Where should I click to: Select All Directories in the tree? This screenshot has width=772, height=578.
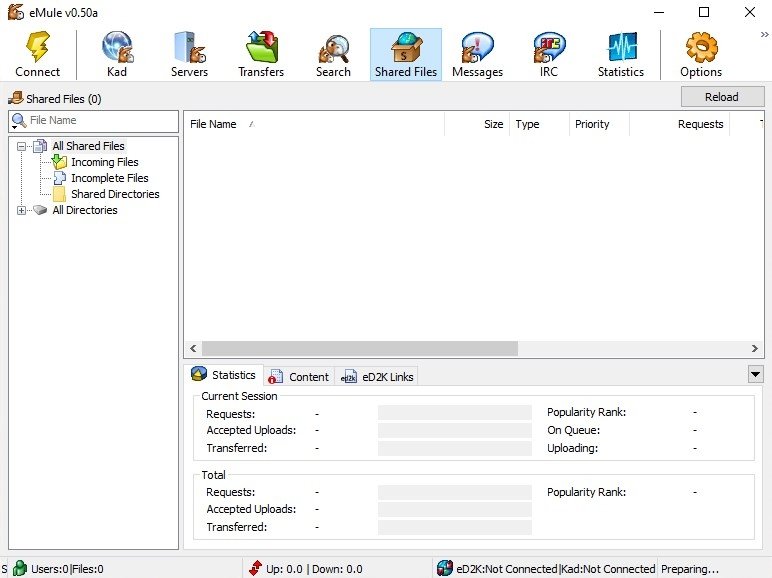[x=85, y=210]
